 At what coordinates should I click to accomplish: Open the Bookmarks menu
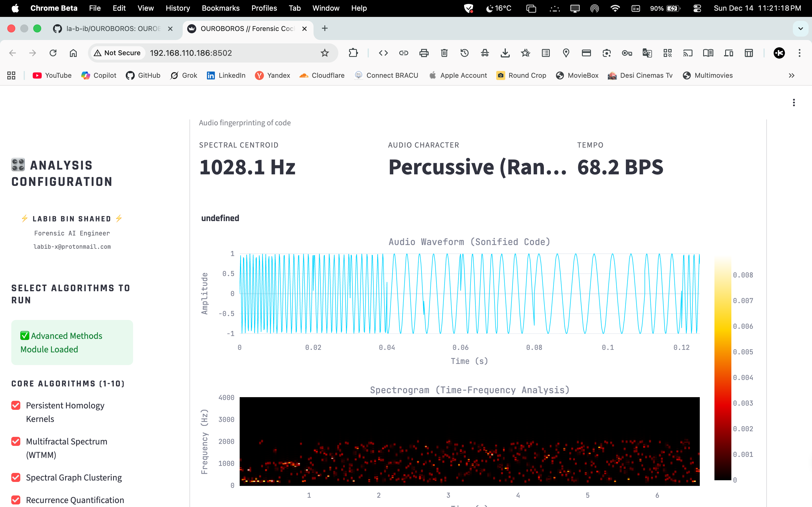click(x=220, y=8)
